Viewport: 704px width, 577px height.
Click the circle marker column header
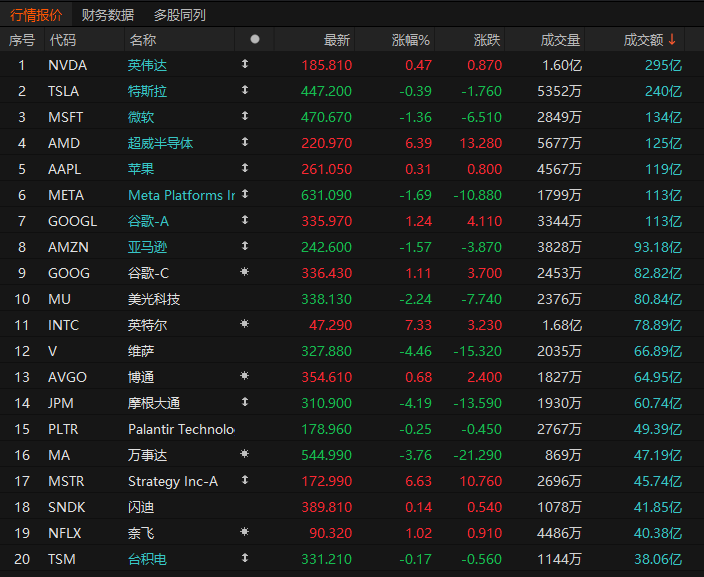pos(255,40)
